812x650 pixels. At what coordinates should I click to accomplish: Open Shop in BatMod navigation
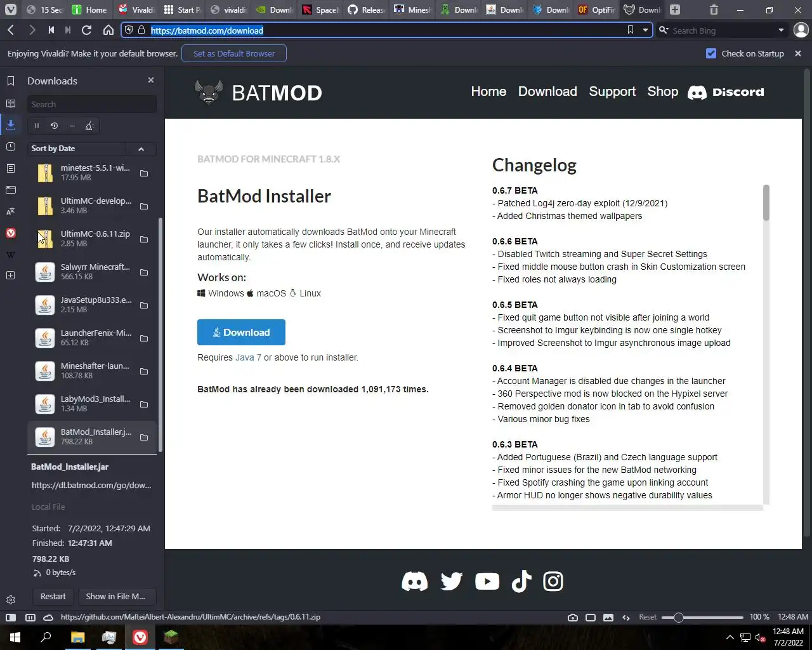[662, 91]
